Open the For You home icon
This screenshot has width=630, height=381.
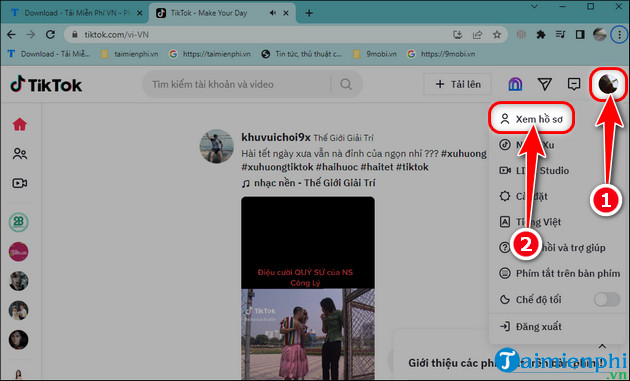[19, 124]
